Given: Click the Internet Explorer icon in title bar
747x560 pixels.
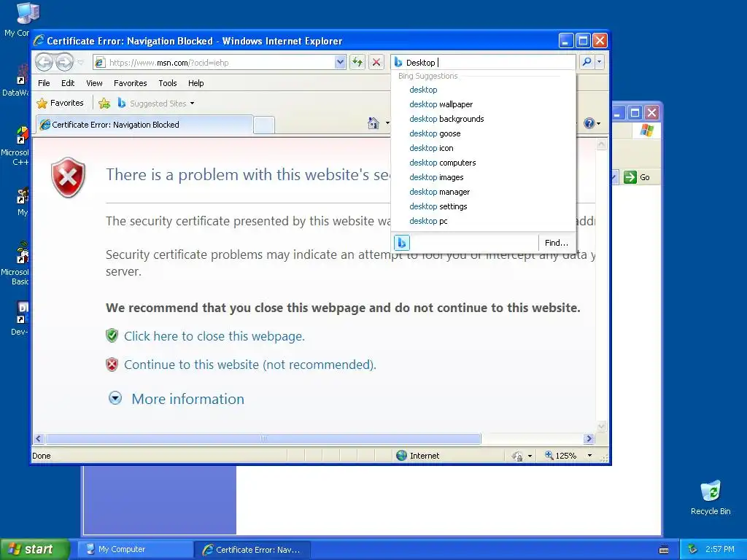Looking at the screenshot, I should point(39,41).
